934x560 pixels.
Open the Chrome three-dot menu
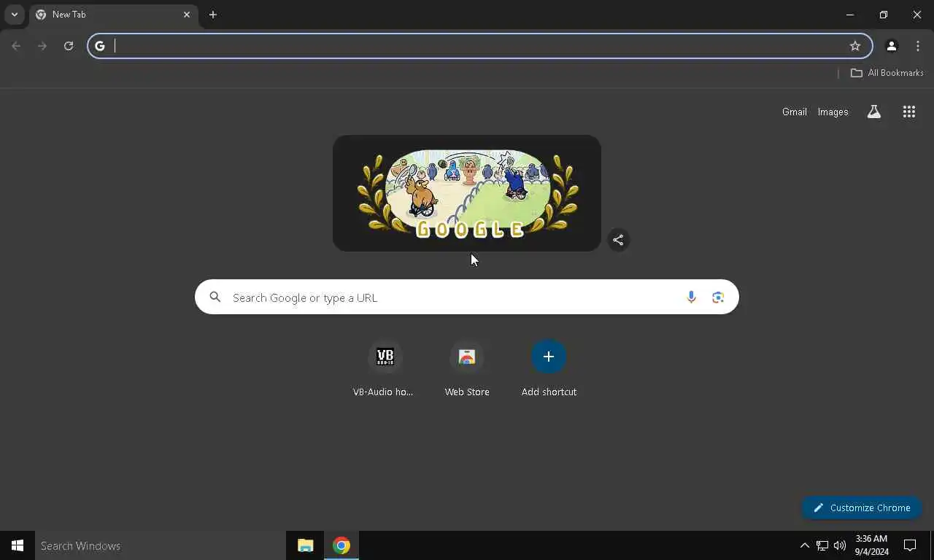coord(918,46)
